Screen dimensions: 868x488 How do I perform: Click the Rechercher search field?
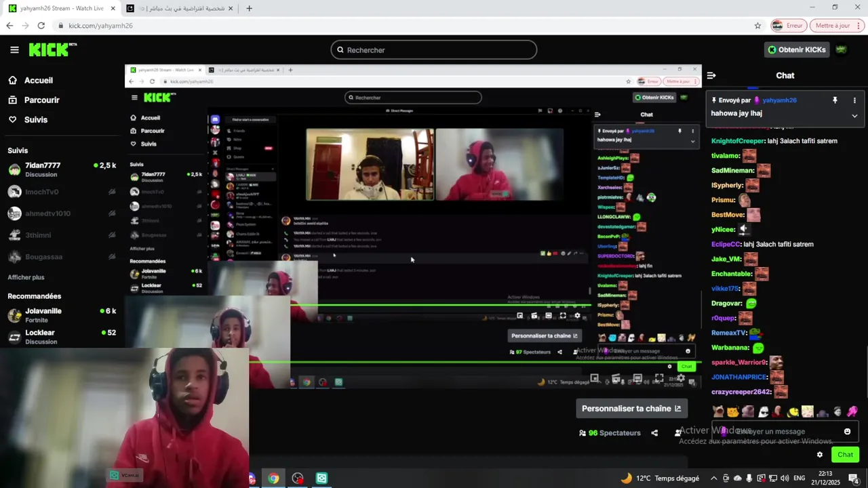coord(434,49)
